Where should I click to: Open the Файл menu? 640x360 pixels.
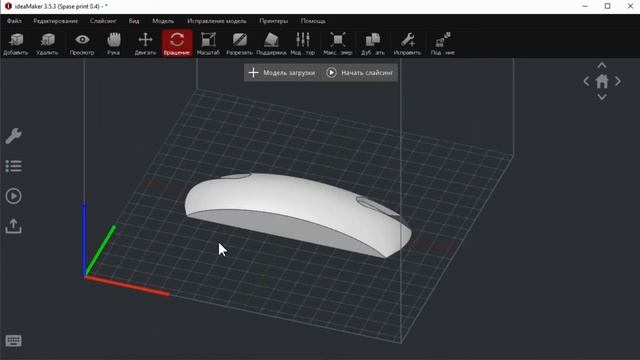14,21
